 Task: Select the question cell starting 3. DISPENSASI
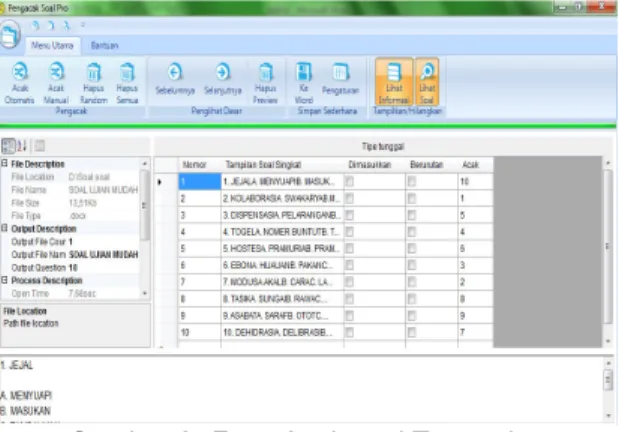(282, 215)
